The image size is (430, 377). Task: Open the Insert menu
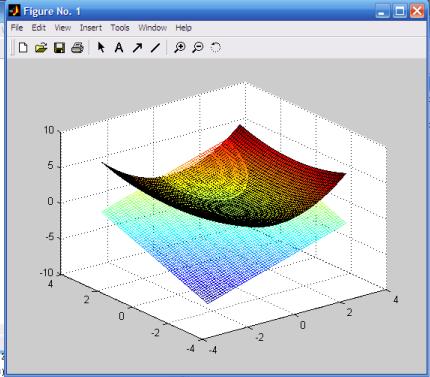pyautogui.click(x=91, y=28)
